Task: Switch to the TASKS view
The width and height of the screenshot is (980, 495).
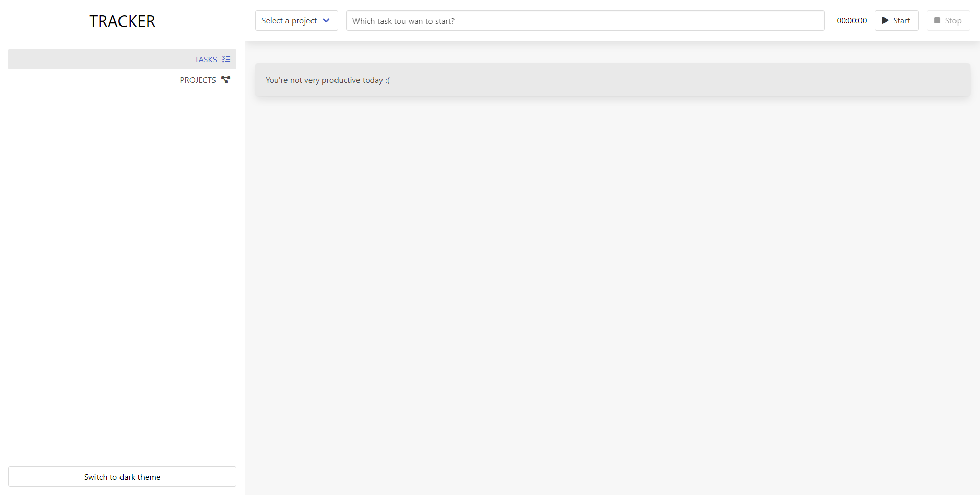Action: tap(205, 59)
